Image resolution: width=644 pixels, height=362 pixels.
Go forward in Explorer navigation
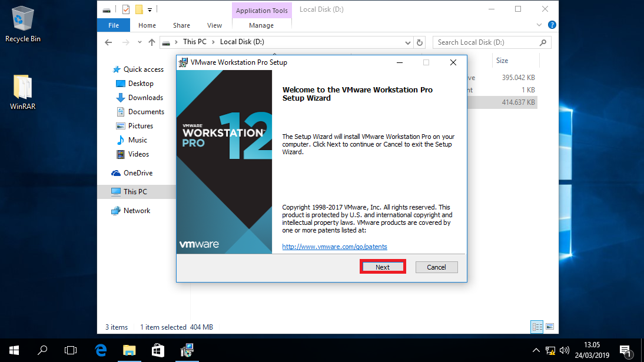tap(125, 42)
